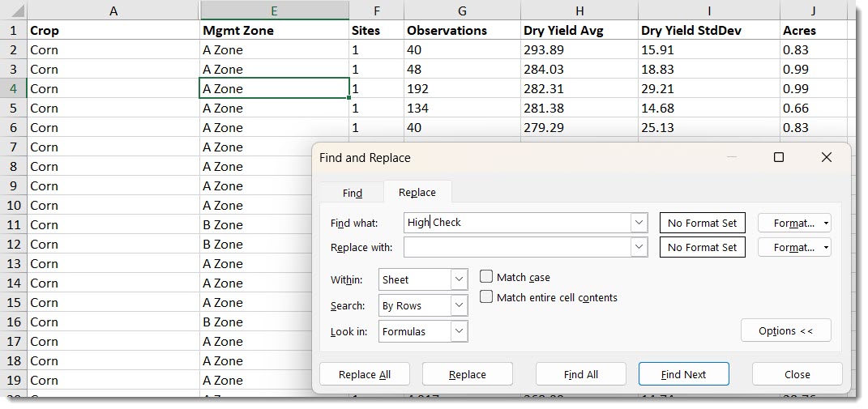Image resolution: width=868 pixels, height=409 pixels.
Task: Open the Search By Rows dropdown
Action: [460, 305]
